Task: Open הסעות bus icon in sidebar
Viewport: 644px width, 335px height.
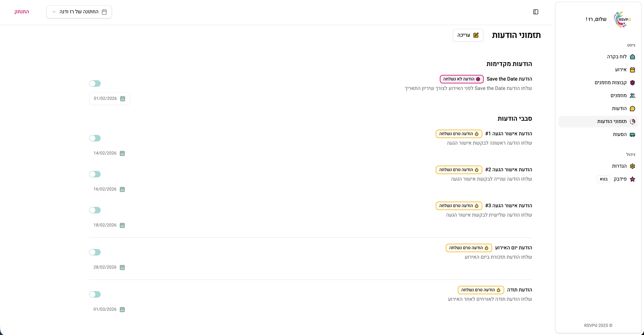Action: pos(632,135)
